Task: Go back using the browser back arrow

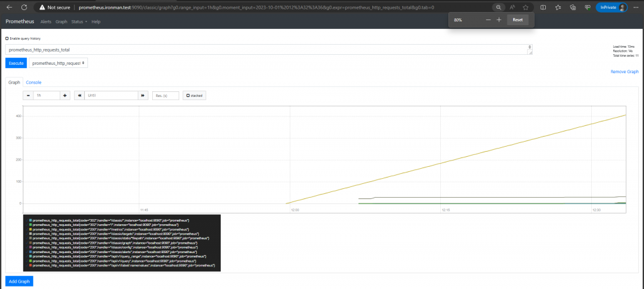Action: coord(9,8)
